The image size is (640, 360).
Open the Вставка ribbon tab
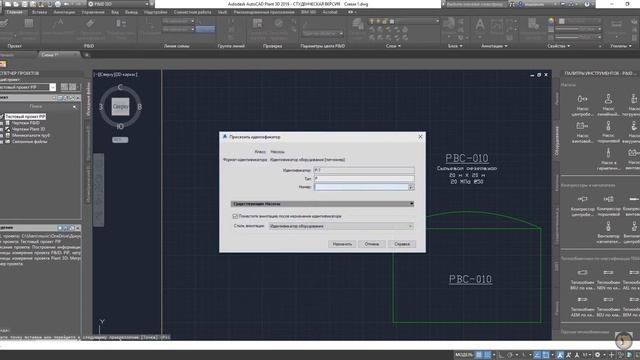(x=40, y=12)
